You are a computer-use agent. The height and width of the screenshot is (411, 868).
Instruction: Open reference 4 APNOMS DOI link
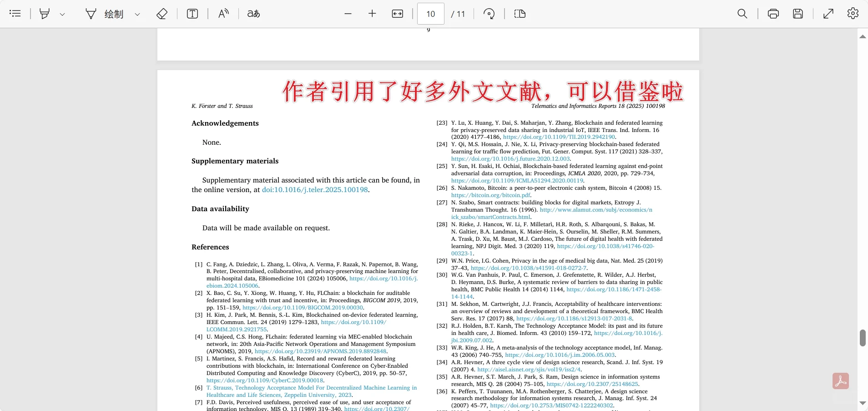tap(321, 351)
